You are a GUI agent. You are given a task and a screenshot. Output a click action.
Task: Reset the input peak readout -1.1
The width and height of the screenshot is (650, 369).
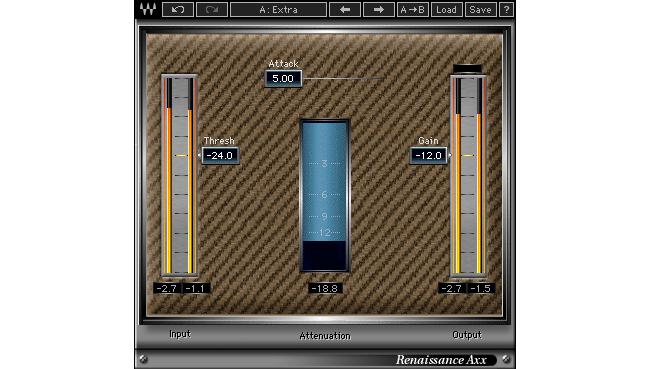pyautogui.click(x=196, y=288)
